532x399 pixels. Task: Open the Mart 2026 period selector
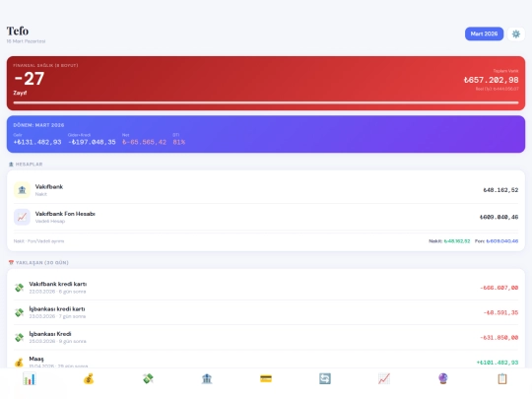coord(484,33)
